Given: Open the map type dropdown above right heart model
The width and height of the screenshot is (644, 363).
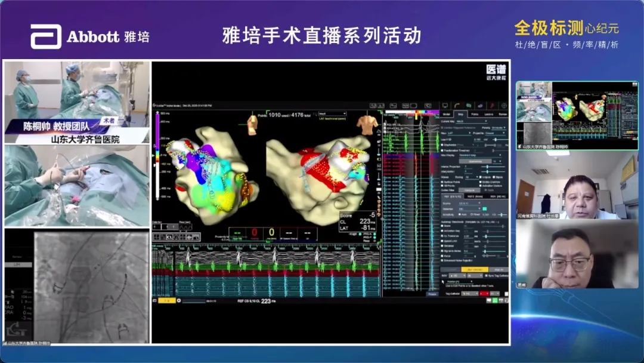Looking at the screenshot, I should pyautogui.click(x=332, y=113).
